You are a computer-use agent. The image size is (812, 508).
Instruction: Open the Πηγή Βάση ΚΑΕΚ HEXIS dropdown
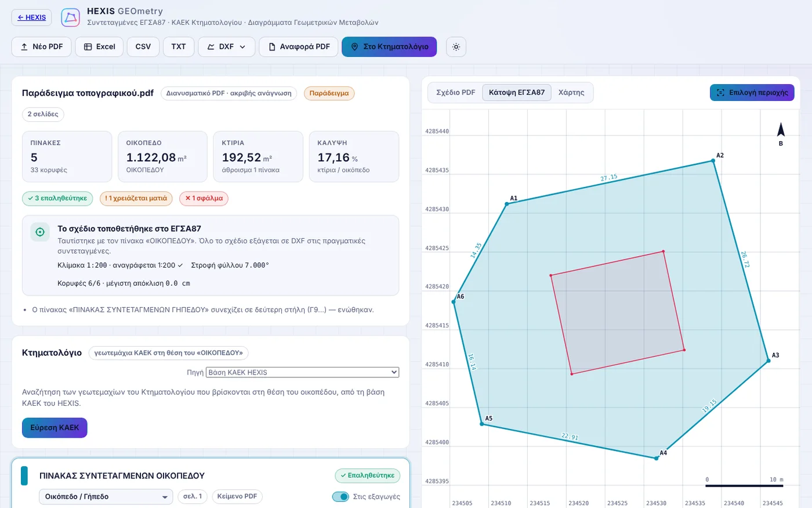(x=303, y=372)
